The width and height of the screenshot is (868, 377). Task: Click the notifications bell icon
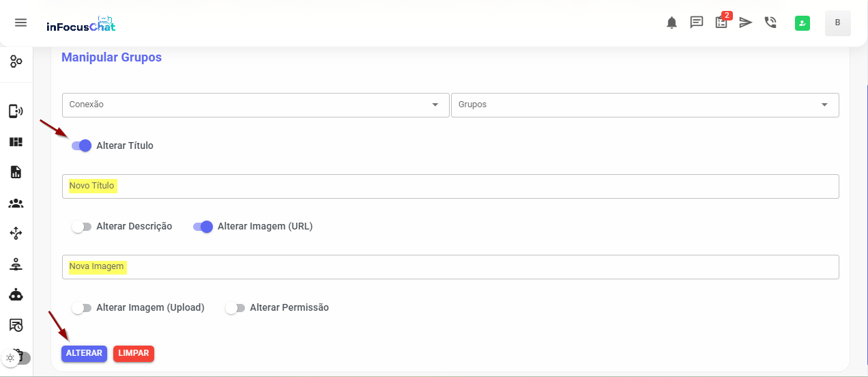click(672, 23)
